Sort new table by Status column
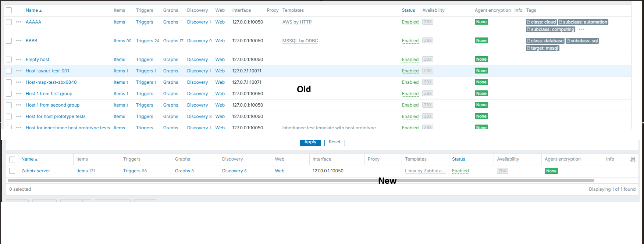644x244 pixels. [458, 159]
